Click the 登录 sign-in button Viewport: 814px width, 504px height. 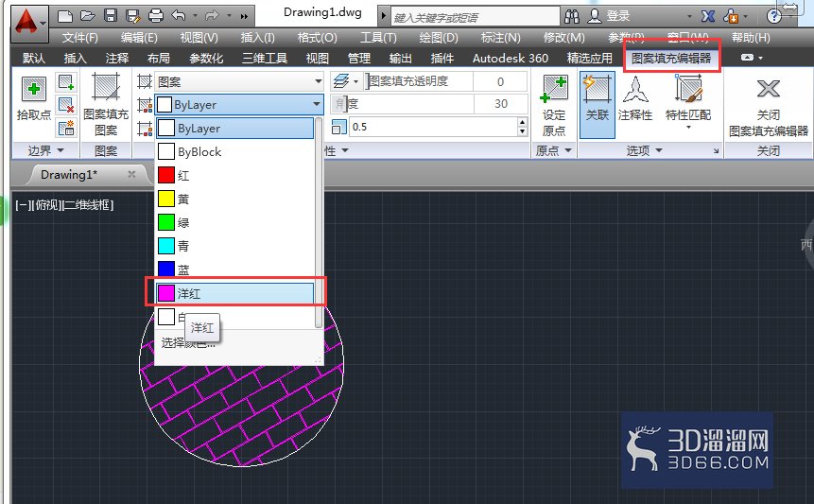click(x=617, y=16)
